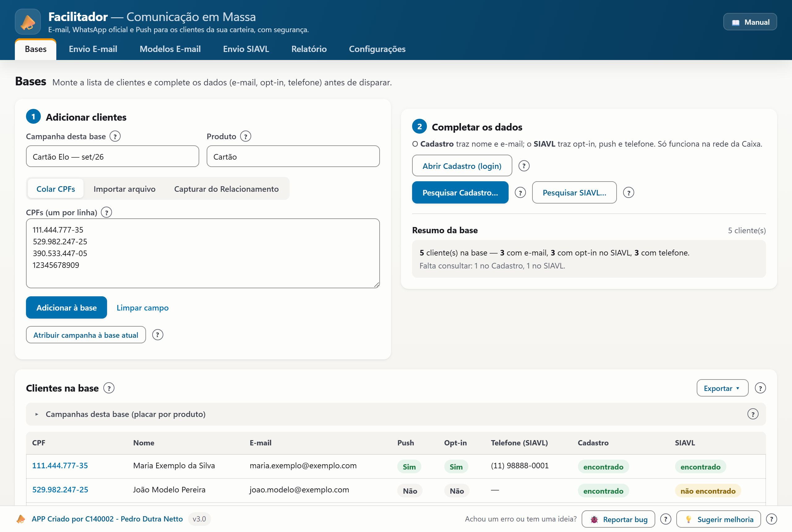Click the Abrir Cadastro (login) button
792x532 pixels.
pyautogui.click(x=462, y=166)
